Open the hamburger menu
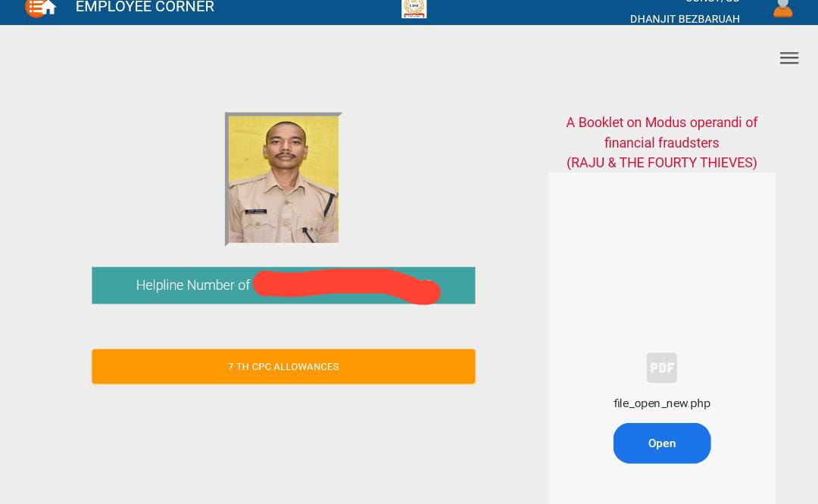818x504 pixels. [789, 58]
